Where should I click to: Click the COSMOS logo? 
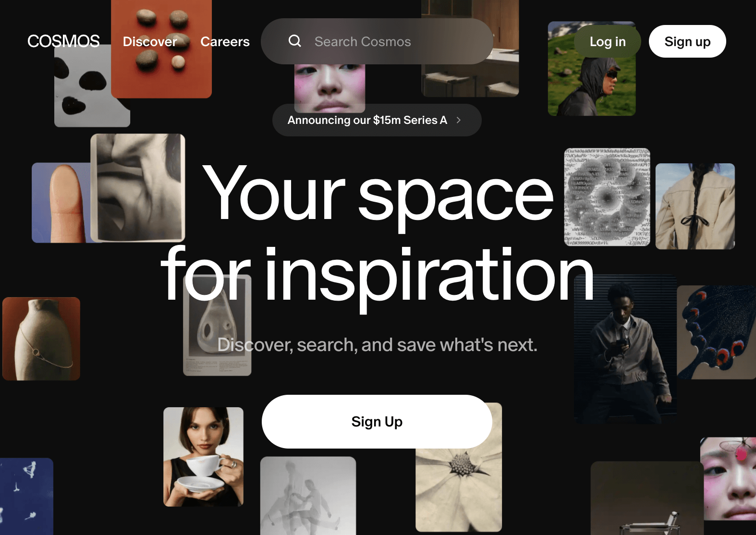63,41
